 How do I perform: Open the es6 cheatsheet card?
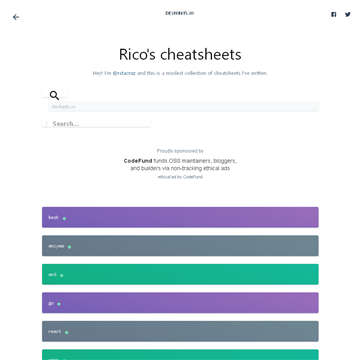[180, 274]
